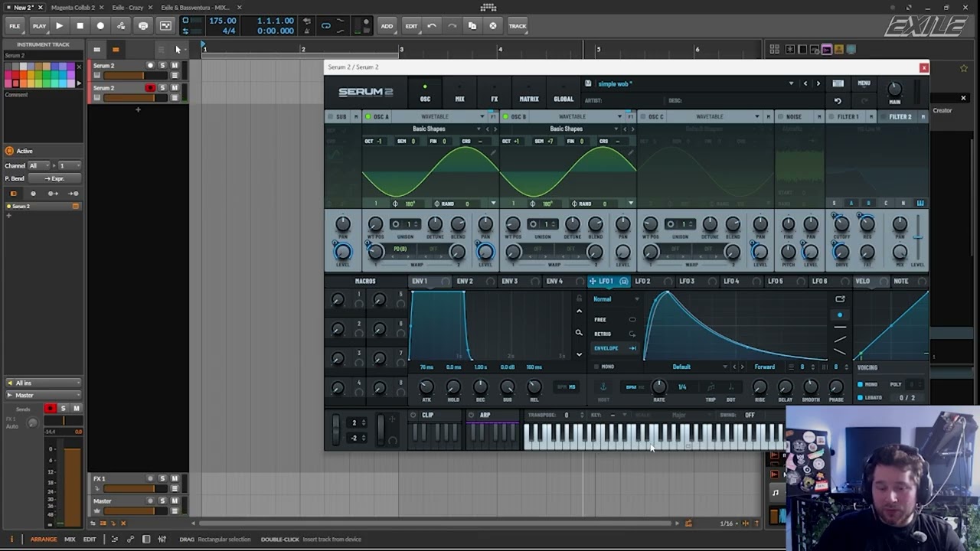
Task: Undo using the curved arrow in Bitwig toolbar
Action: pyautogui.click(x=432, y=26)
